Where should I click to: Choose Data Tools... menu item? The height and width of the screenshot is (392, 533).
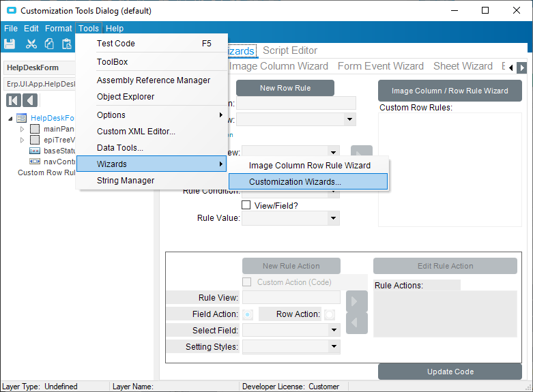(152, 147)
